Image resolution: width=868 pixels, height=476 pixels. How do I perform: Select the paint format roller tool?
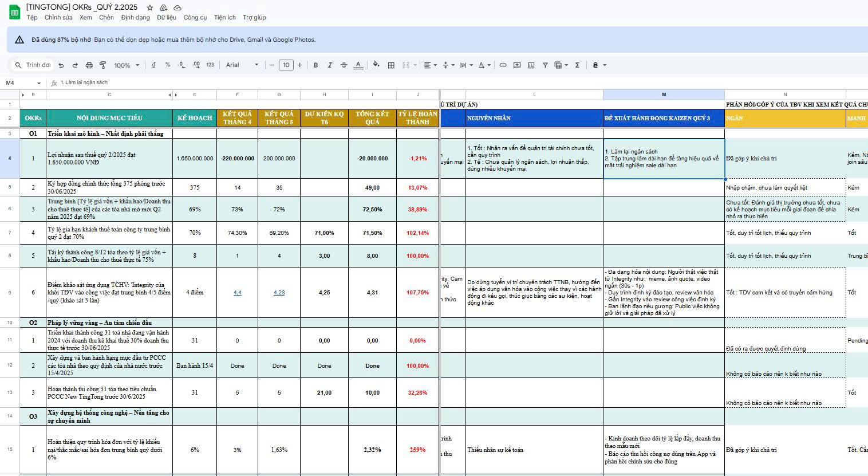click(x=103, y=65)
